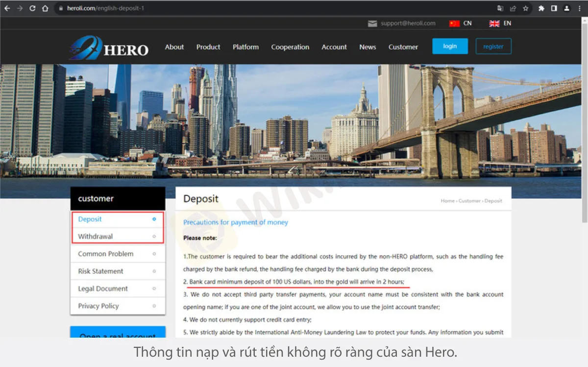Open the browser three-dot menu

pyautogui.click(x=580, y=8)
